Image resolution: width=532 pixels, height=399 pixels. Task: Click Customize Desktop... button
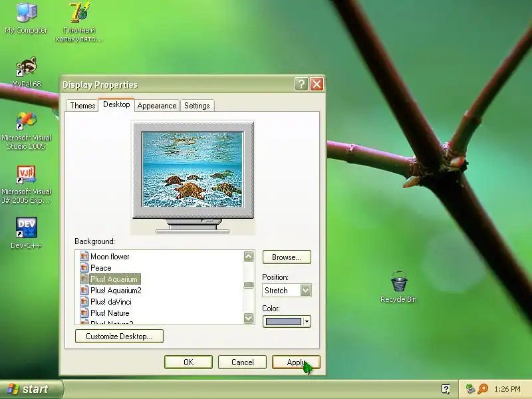point(119,336)
